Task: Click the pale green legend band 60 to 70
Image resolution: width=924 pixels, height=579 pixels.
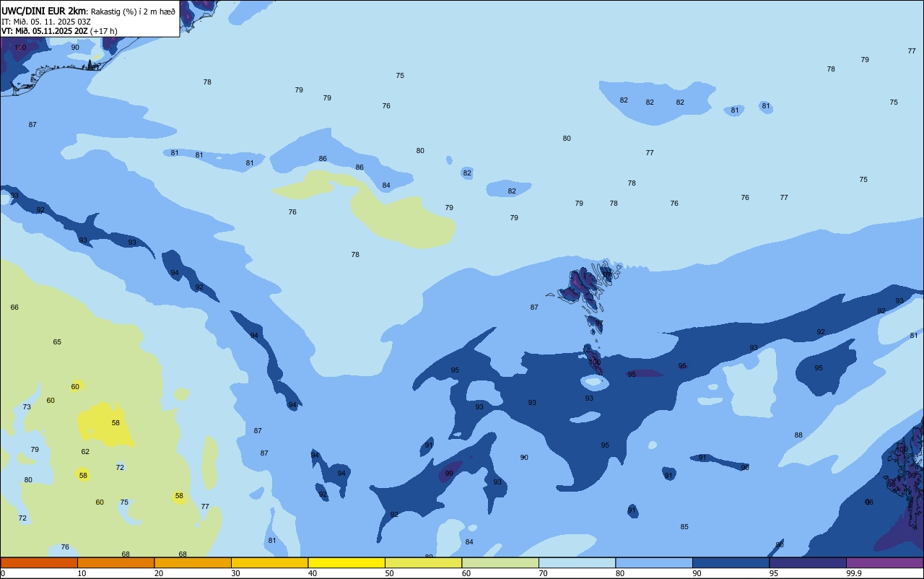Action: [x=500, y=562]
